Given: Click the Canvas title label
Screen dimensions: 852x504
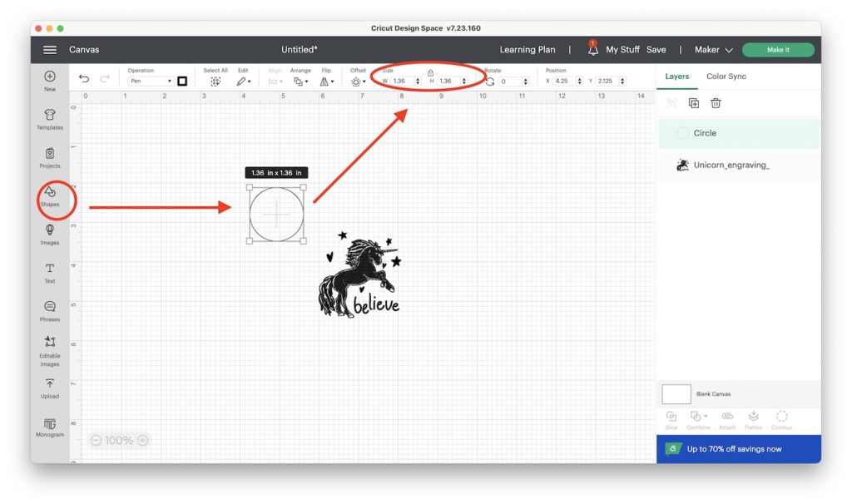Looking at the screenshot, I should pyautogui.click(x=84, y=50).
